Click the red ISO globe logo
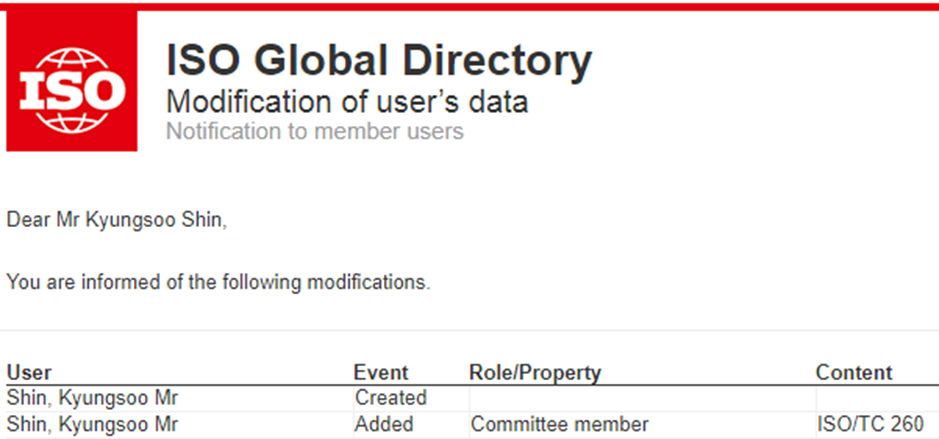Screen dimensions: 939x439 pyautogui.click(x=72, y=81)
